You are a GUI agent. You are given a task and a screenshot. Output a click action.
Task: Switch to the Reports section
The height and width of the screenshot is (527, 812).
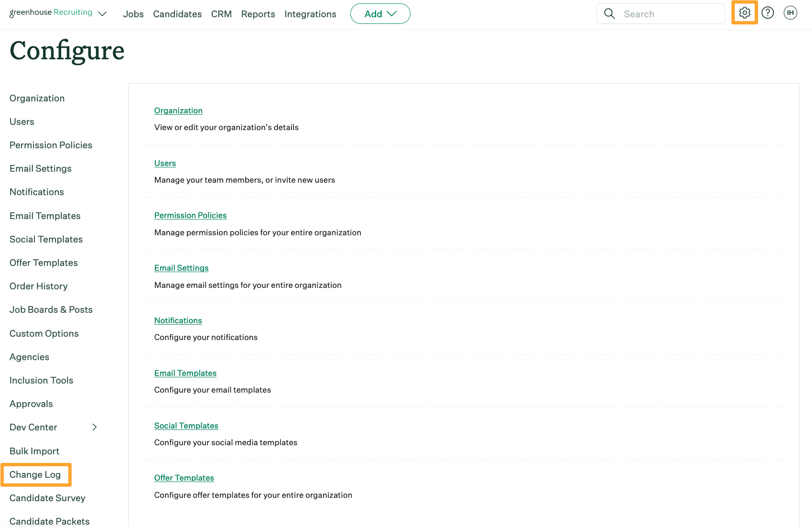pos(258,14)
